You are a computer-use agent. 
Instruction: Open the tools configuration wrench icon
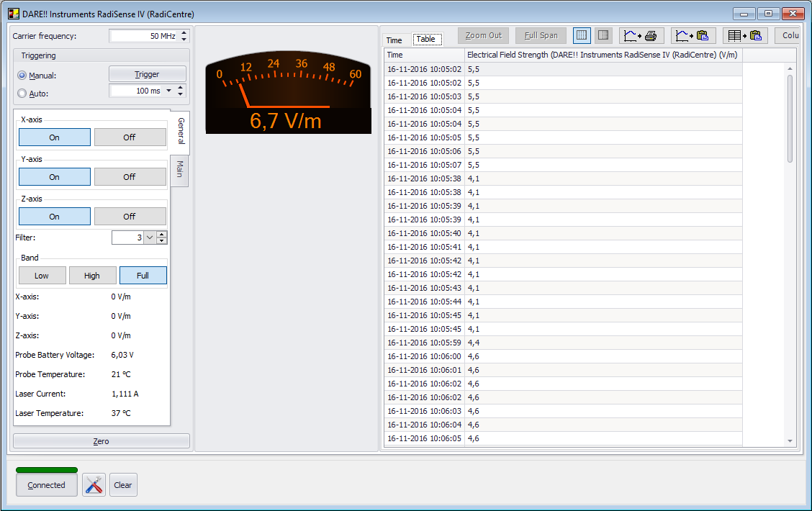[94, 485]
